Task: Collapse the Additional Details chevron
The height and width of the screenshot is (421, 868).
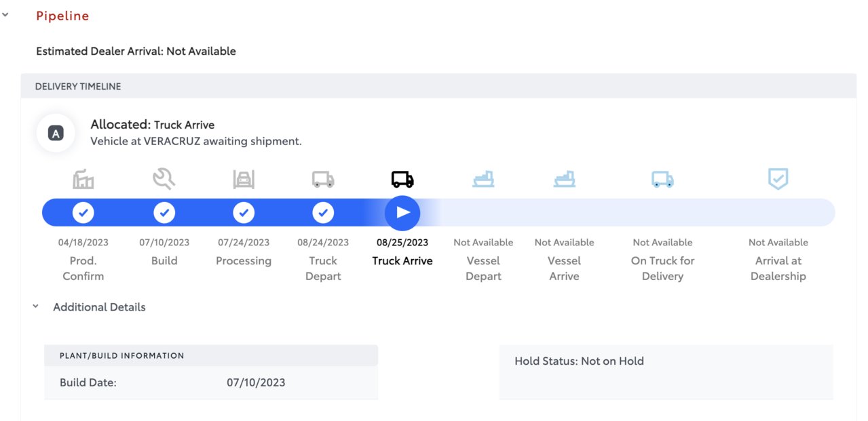Action: coord(36,306)
